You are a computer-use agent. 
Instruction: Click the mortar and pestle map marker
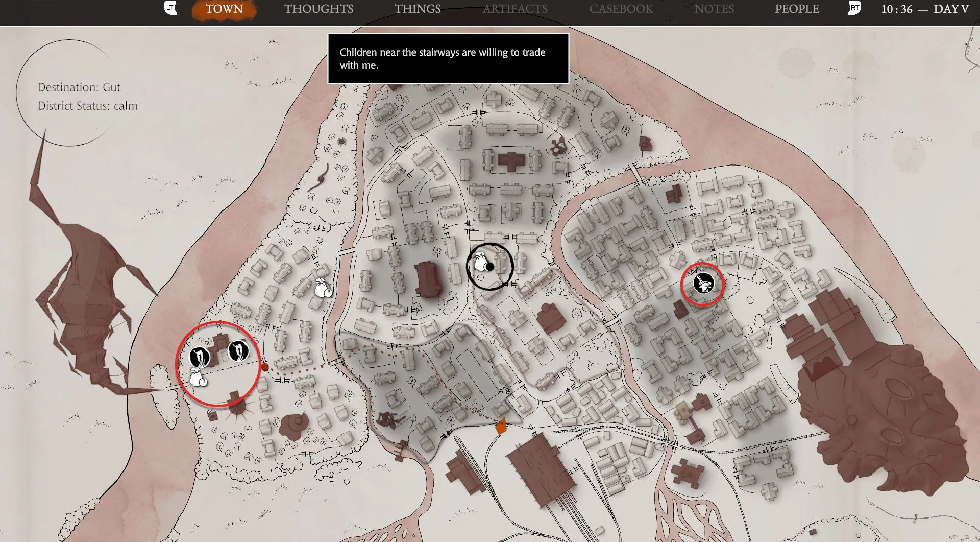point(703,283)
